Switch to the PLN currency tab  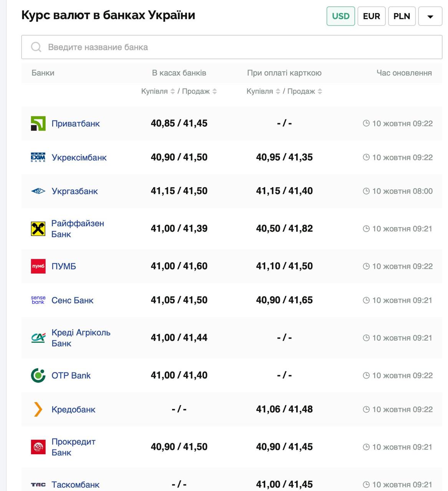point(402,16)
